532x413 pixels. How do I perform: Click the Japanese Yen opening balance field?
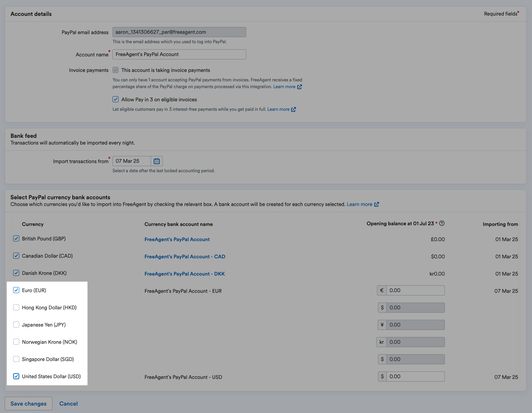click(x=415, y=325)
